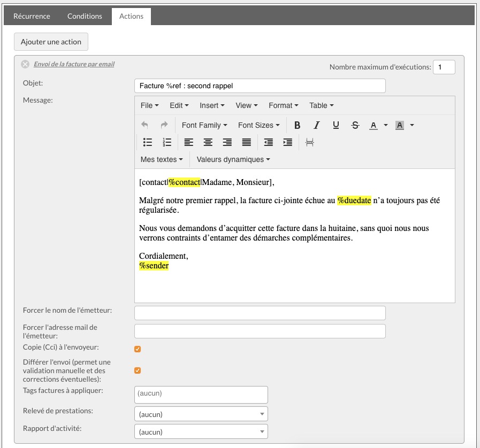Open the Table menu
Screen dimensions: 480x448
pos(321,105)
